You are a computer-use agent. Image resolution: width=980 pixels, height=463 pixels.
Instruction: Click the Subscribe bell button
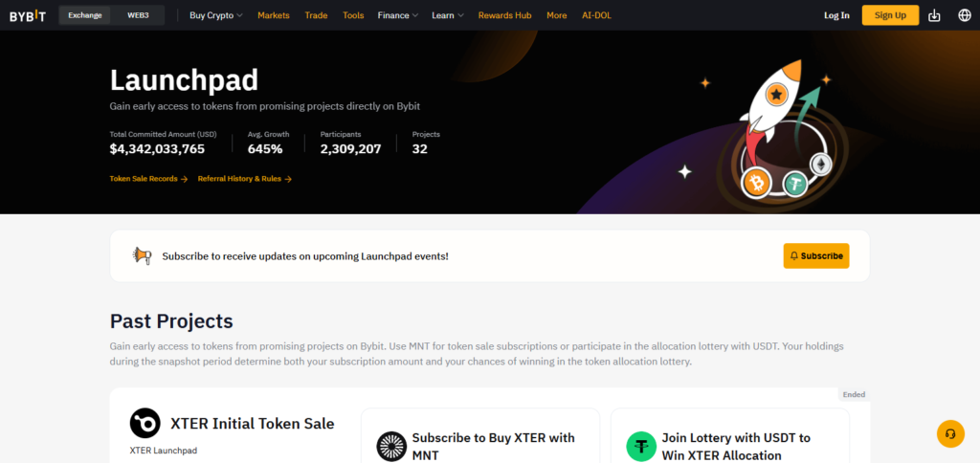tap(816, 255)
